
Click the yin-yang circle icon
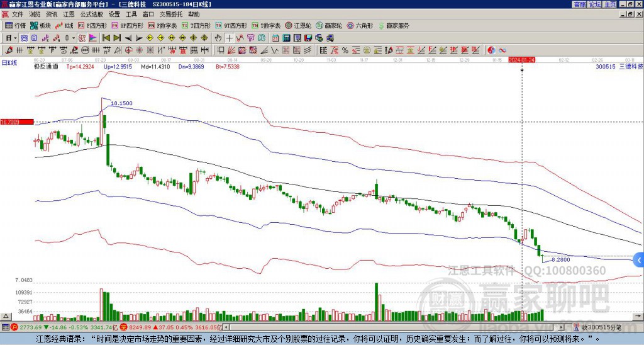[x=491, y=50]
